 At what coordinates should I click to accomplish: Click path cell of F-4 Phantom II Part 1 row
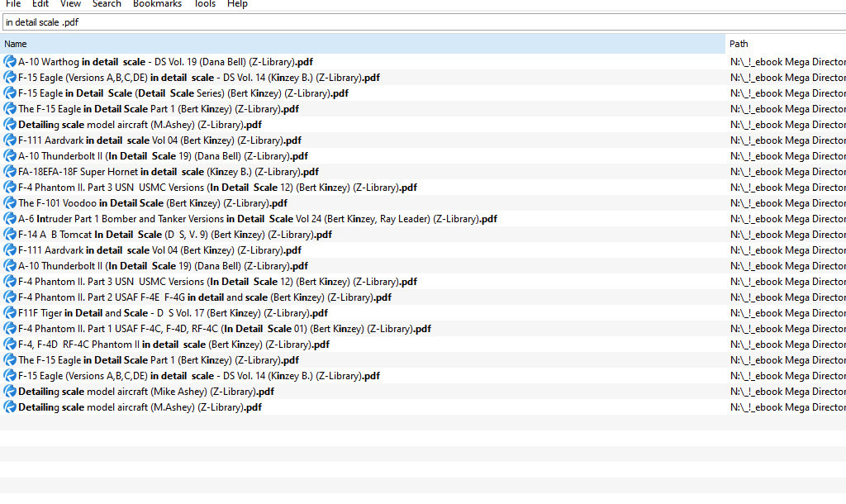tap(787, 328)
